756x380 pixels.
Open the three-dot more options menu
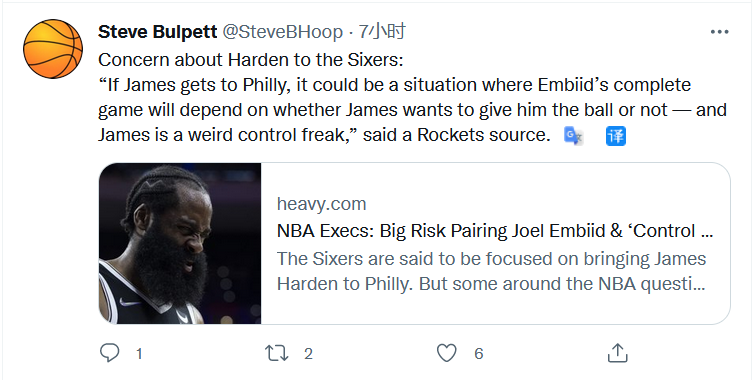719,32
